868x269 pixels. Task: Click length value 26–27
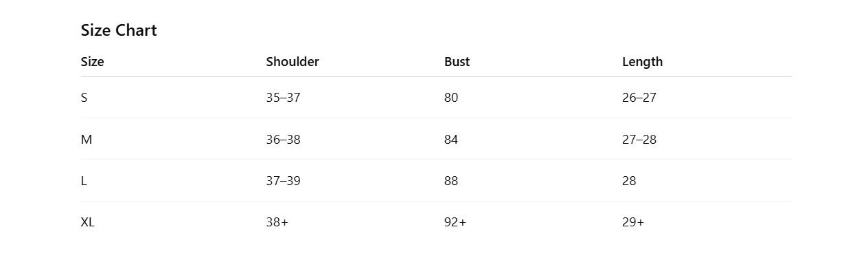639,98
